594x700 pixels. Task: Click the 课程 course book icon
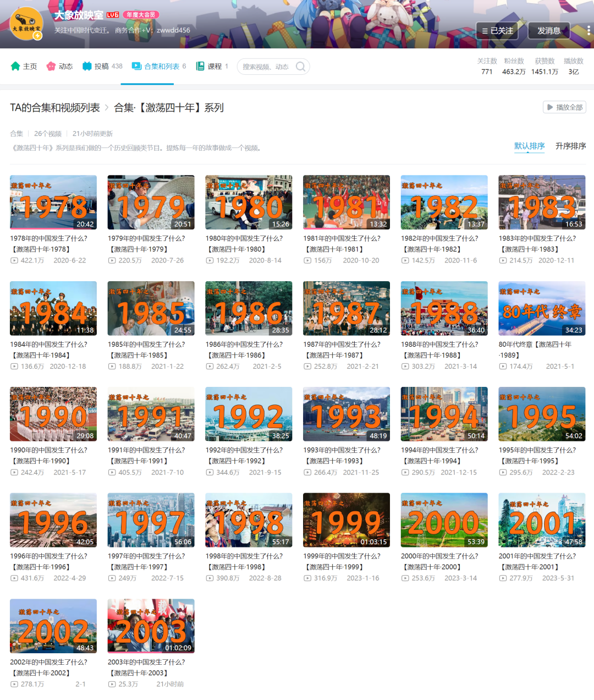200,66
